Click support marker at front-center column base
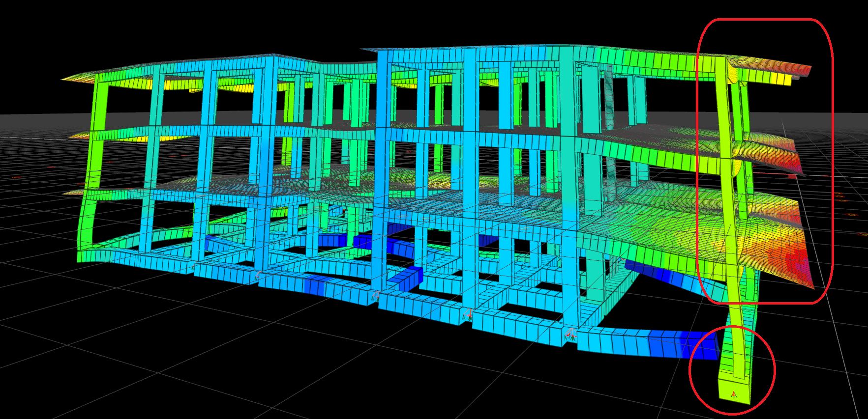The height and width of the screenshot is (419, 868). (x=469, y=315)
